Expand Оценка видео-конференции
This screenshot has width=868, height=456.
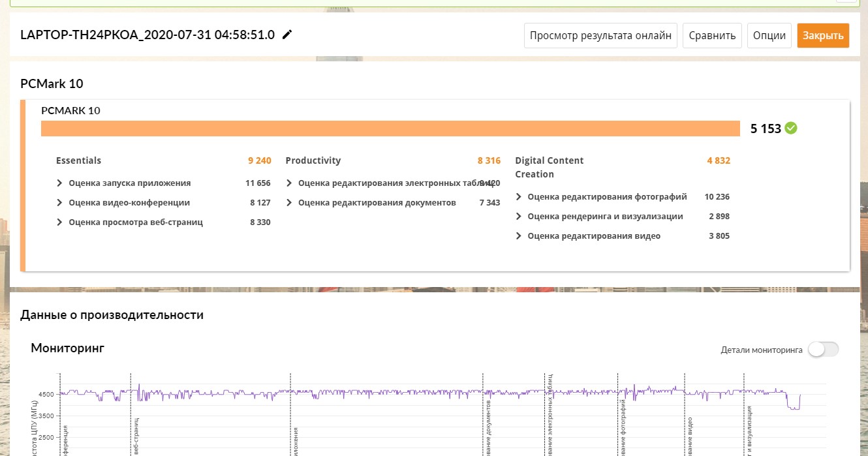pyautogui.click(x=59, y=203)
